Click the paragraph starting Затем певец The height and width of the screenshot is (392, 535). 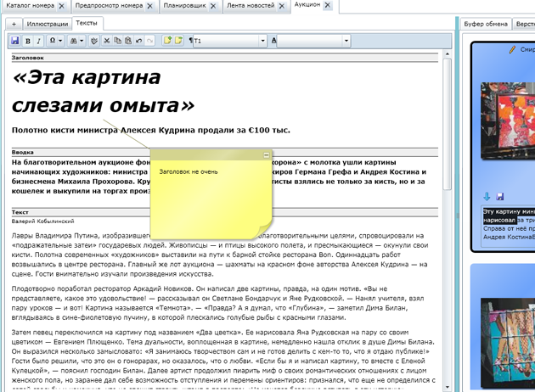pyautogui.click(x=223, y=356)
